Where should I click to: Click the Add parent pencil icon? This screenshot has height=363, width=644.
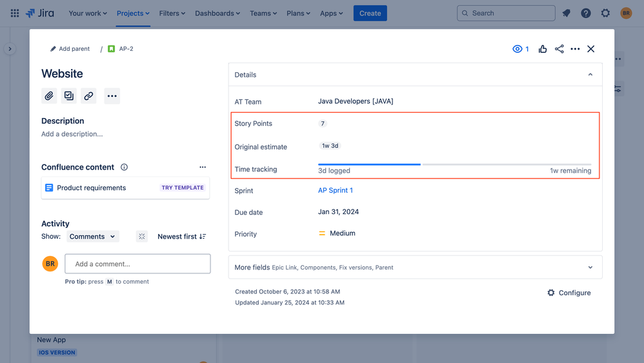53,49
